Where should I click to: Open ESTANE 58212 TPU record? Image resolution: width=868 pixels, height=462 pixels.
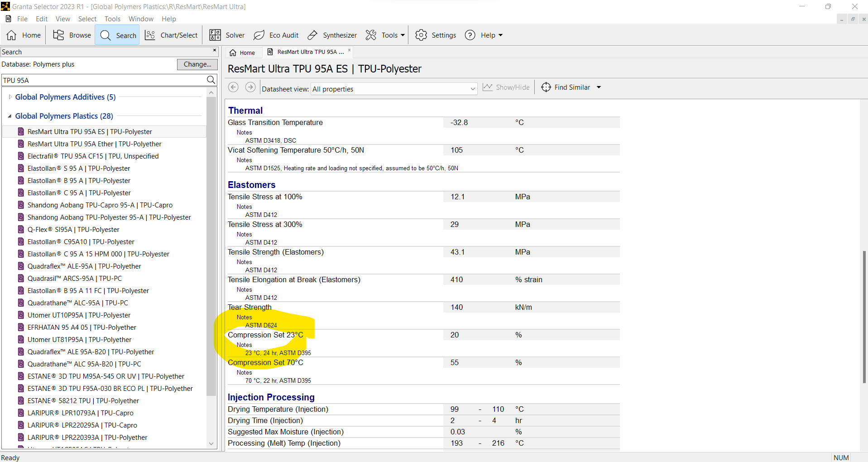pos(83,400)
